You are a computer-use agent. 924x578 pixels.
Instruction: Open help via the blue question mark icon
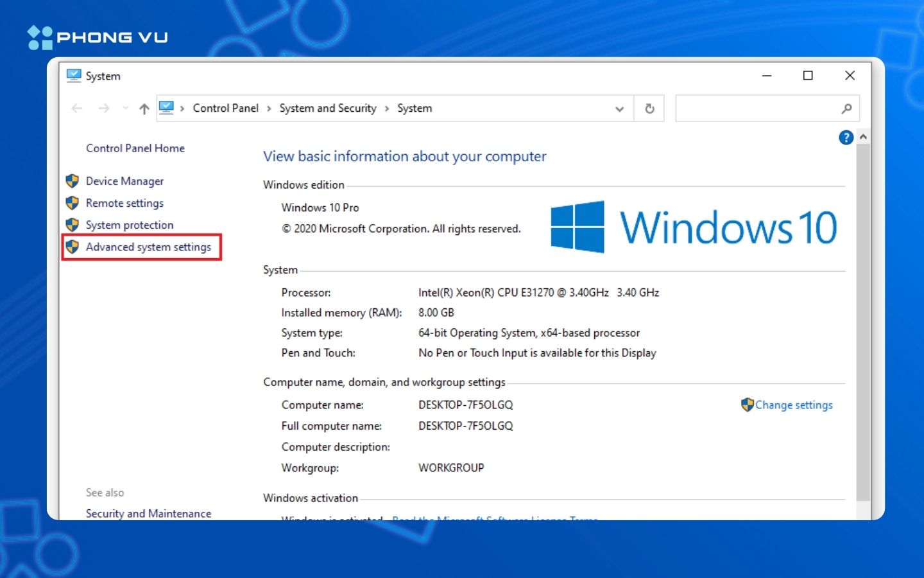[846, 137]
